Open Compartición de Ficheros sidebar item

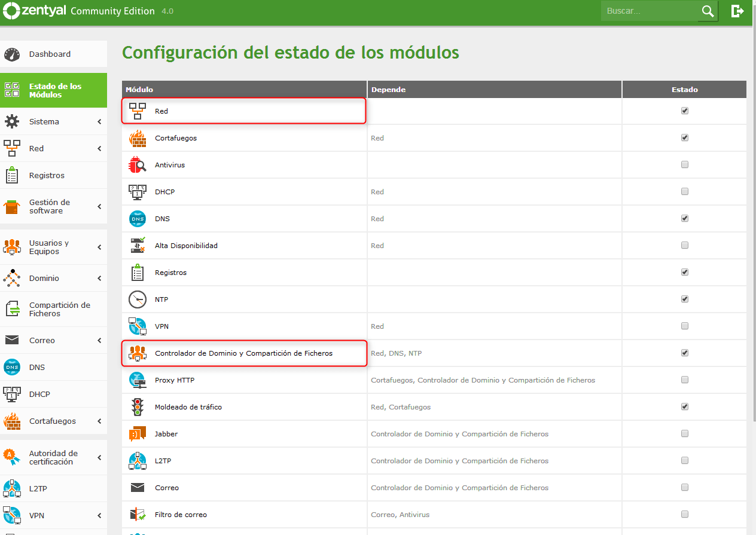(59, 309)
